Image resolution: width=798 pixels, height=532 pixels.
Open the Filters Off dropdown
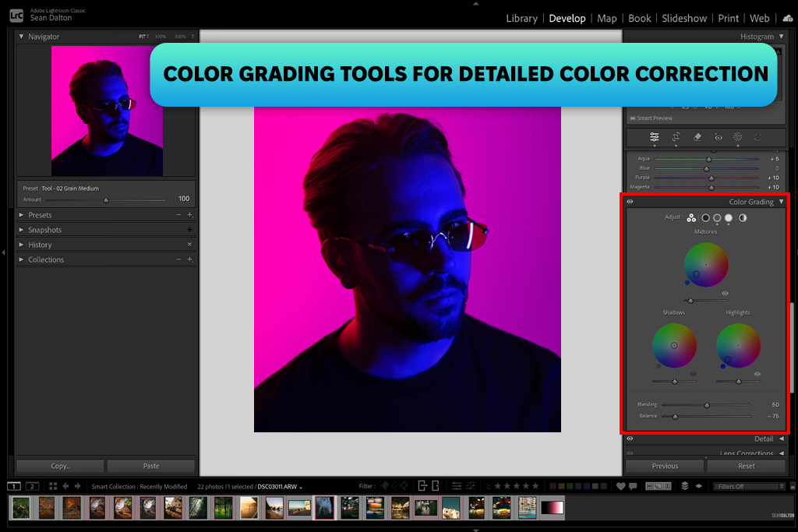[749, 486]
